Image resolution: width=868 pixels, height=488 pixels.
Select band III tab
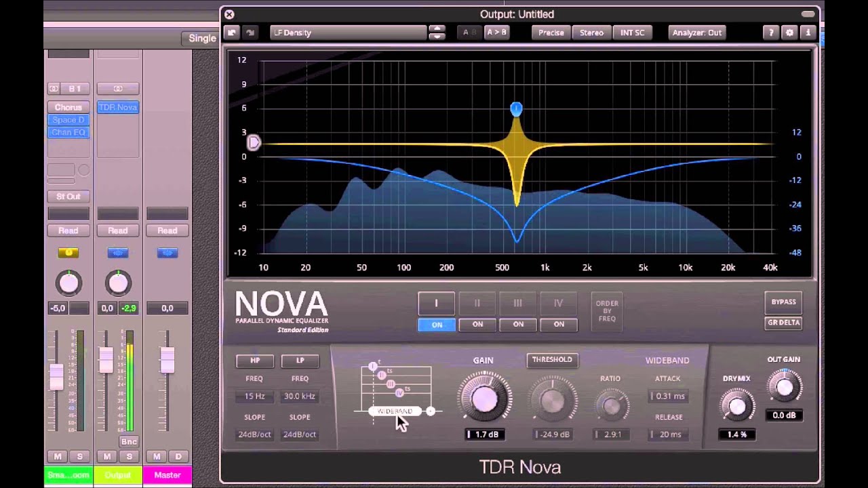517,303
